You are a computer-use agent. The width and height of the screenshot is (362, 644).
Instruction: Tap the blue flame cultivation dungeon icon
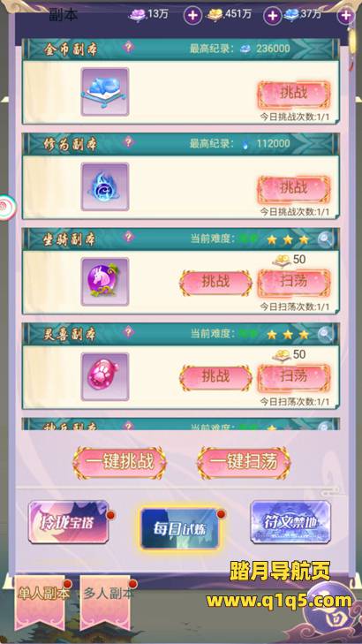(105, 187)
